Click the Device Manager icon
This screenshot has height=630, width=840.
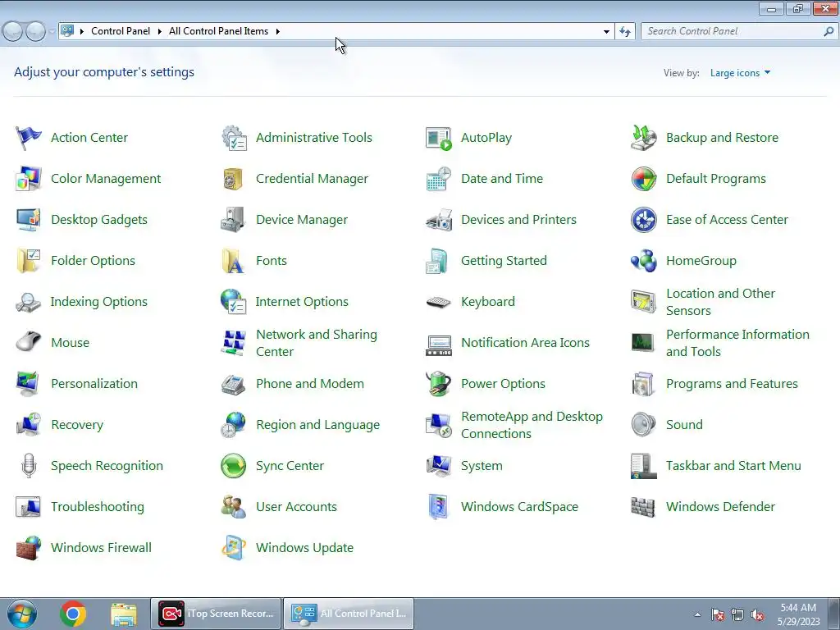(x=233, y=220)
